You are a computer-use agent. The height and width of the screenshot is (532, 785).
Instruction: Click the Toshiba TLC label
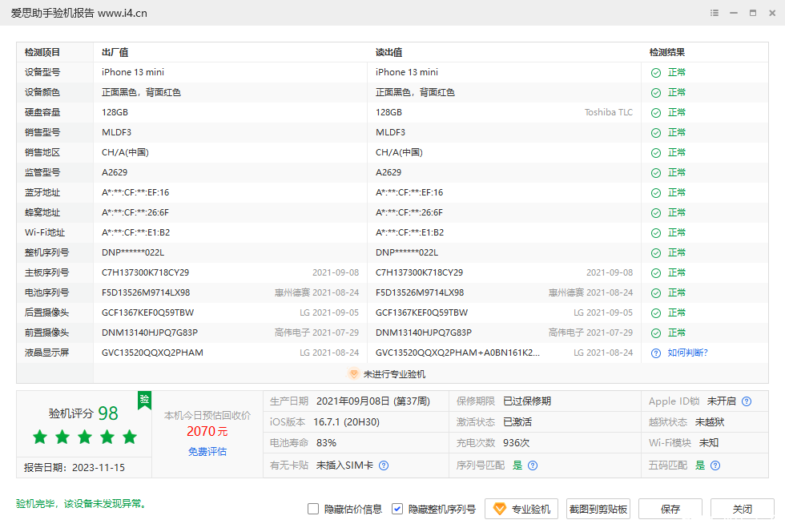[x=608, y=112]
